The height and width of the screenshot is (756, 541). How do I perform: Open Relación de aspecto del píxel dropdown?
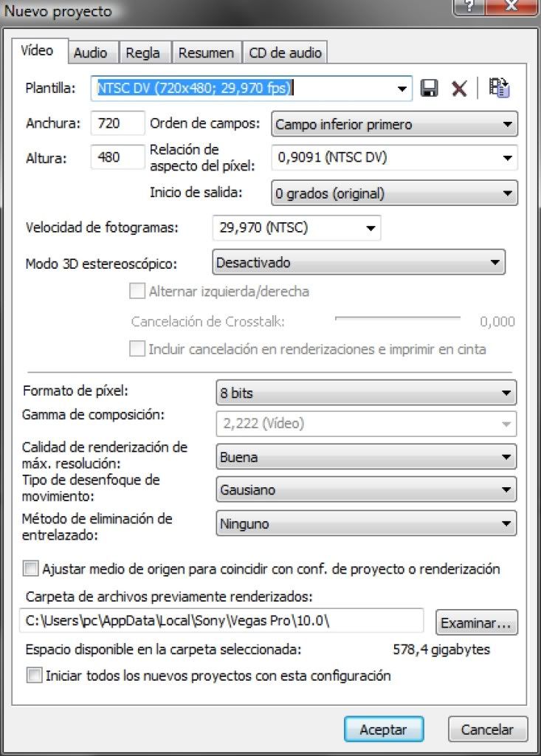pyautogui.click(x=394, y=158)
